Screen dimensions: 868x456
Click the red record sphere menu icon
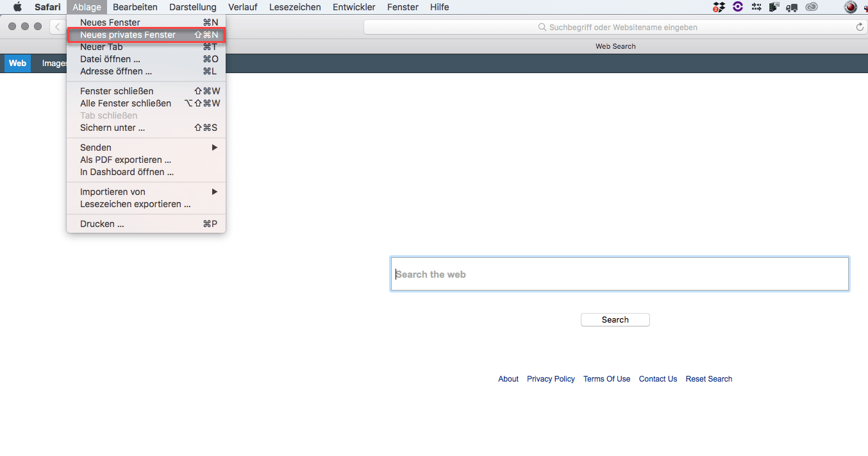pos(851,7)
